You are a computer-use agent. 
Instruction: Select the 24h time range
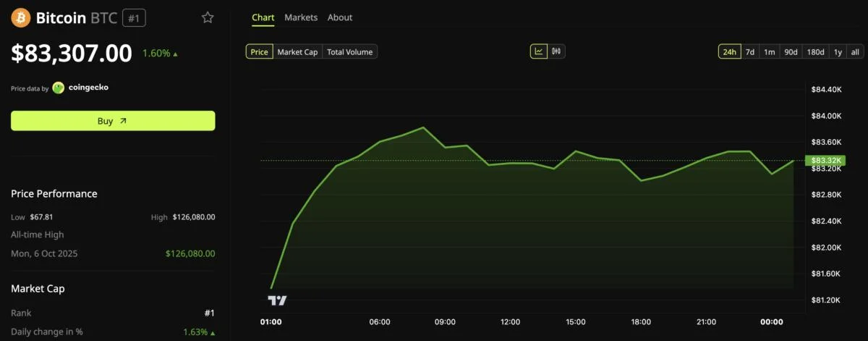[x=730, y=51]
